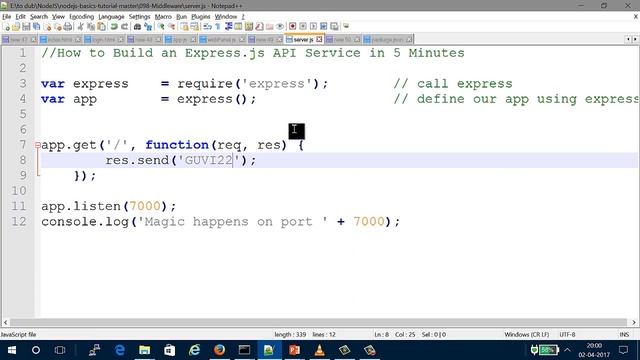The image size is (640, 360).
Task: Click the Close document toolbar icon
Action: click(x=47, y=27)
